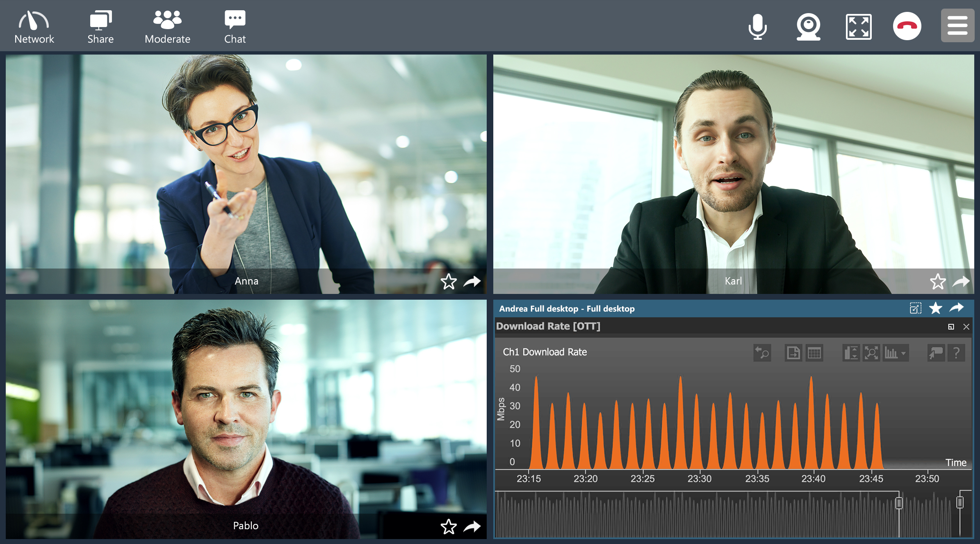Viewport: 980px width, 544px height.
Task: Open the Network status panel
Action: point(34,27)
